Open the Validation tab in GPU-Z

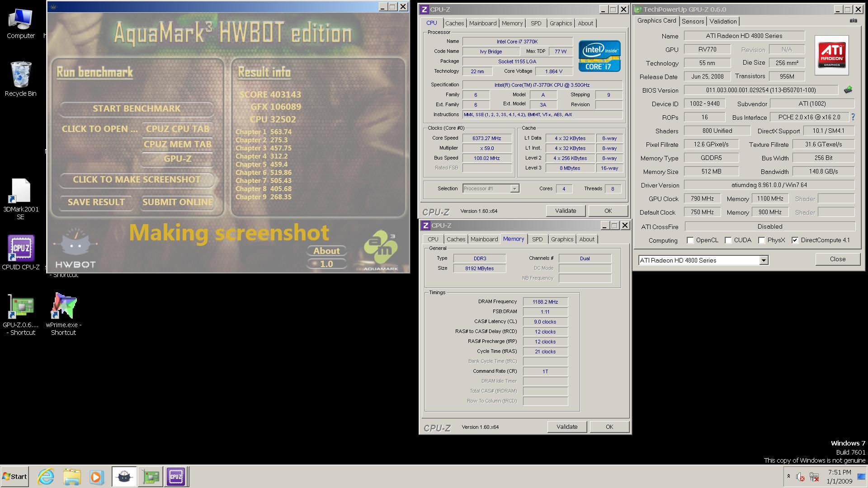pyautogui.click(x=723, y=21)
